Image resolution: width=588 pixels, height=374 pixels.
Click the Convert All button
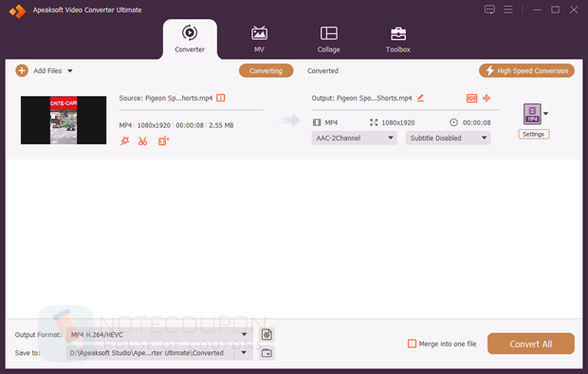531,344
